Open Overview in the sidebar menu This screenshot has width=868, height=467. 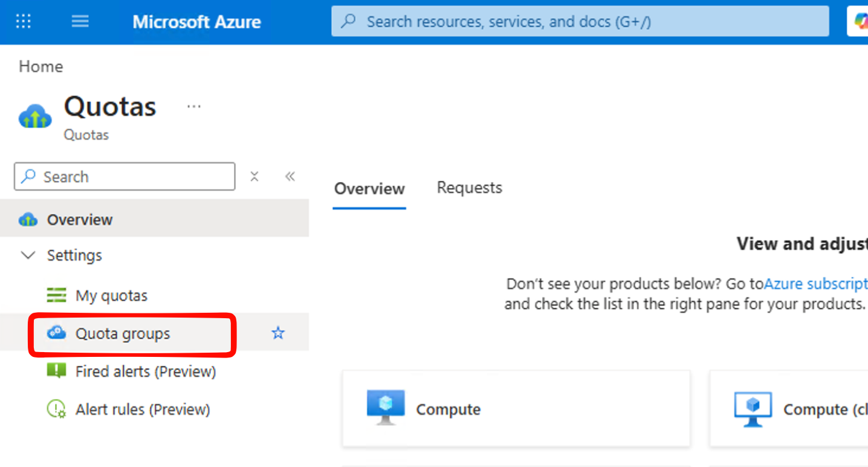pyautogui.click(x=154, y=219)
